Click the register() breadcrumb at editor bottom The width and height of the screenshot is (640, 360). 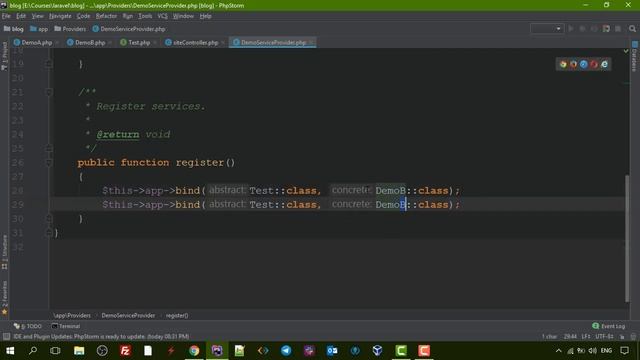(x=177, y=316)
